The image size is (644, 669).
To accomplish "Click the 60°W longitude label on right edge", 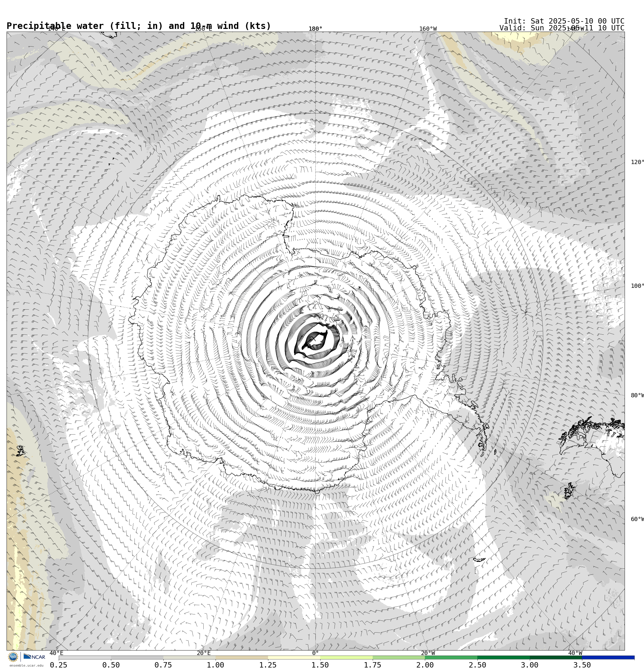I will pos(637,519).
